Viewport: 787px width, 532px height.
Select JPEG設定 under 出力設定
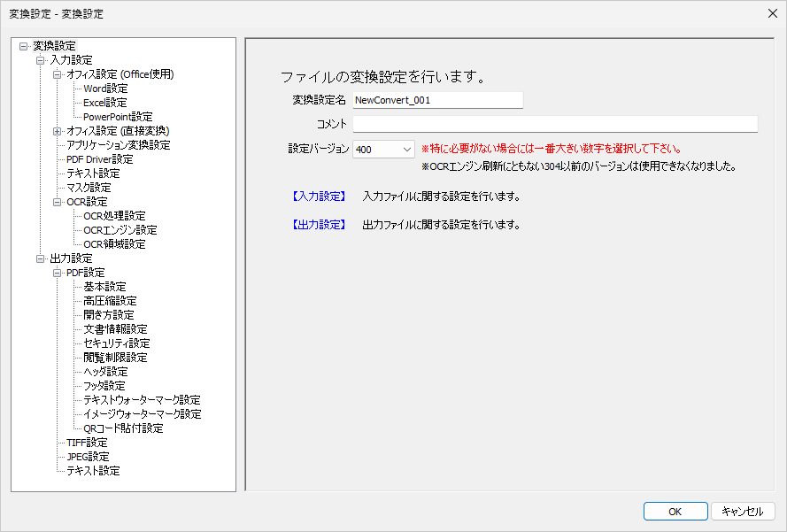point(87,456)
